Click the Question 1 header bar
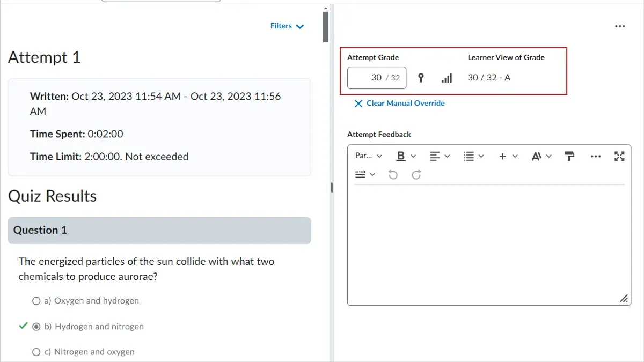The width and height of the screenshot is (644, 362). coord(159,231)
